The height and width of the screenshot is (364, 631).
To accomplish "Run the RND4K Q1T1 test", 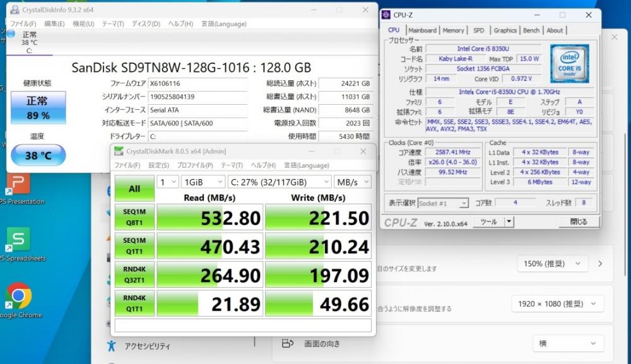I will [x=134, y=303].
